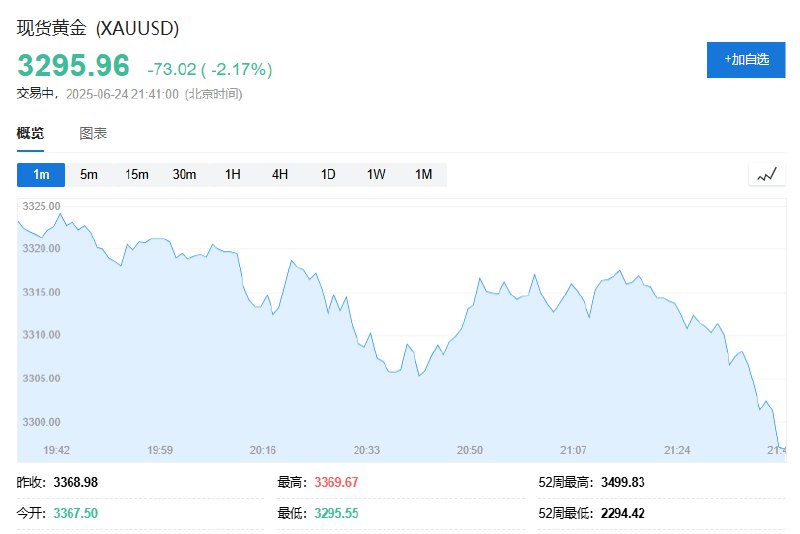Click the change value -73.02 ( -2.17%)

(210, 69)
